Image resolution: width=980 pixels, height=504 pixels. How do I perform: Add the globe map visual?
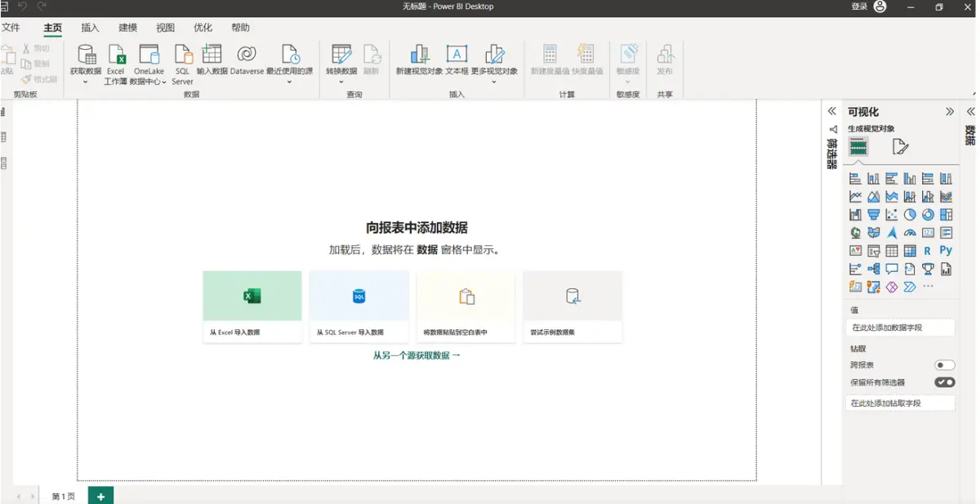(x=855, y=233)
